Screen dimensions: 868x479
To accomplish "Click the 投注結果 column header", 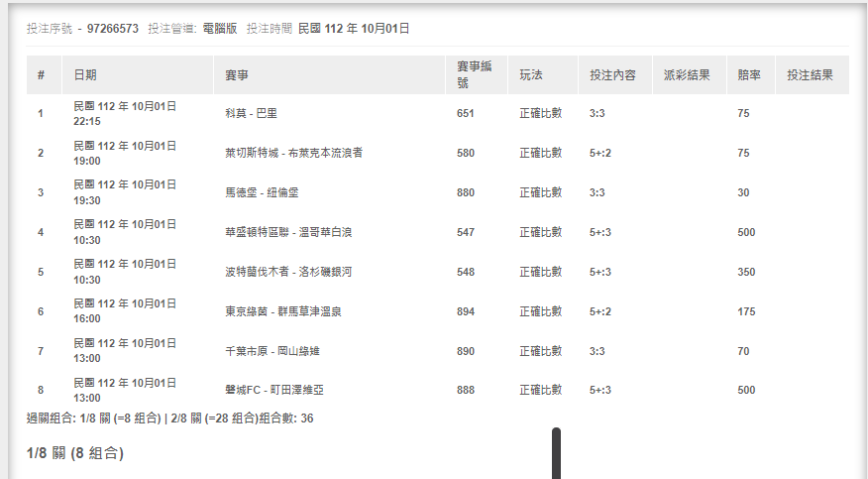I will click(810, 75).
